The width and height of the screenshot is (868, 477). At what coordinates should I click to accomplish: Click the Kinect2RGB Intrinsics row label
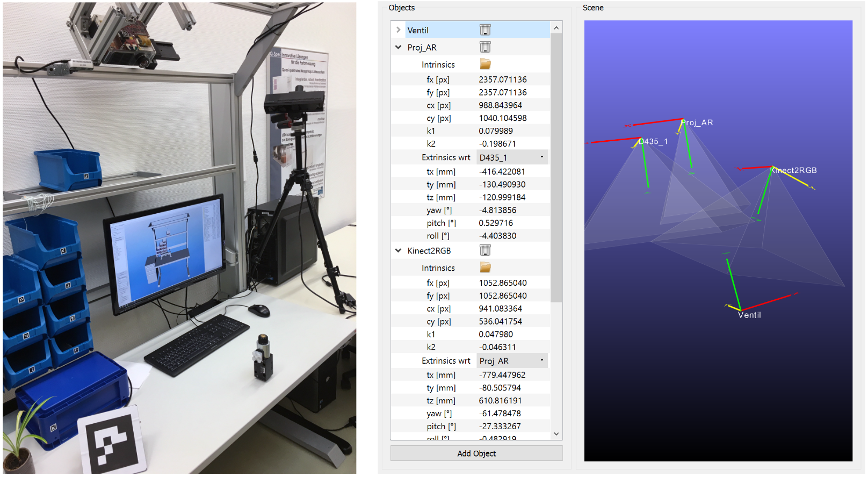[438, 268]
